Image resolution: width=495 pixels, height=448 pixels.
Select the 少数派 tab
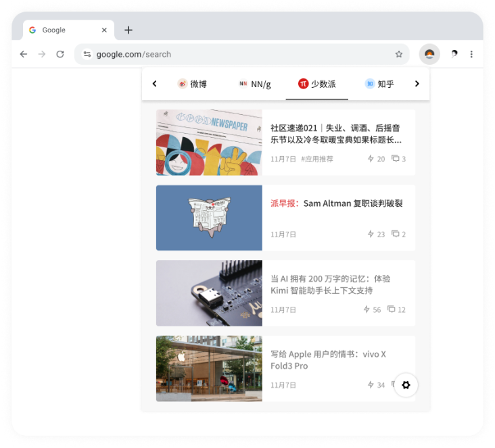tap(317, 84)
